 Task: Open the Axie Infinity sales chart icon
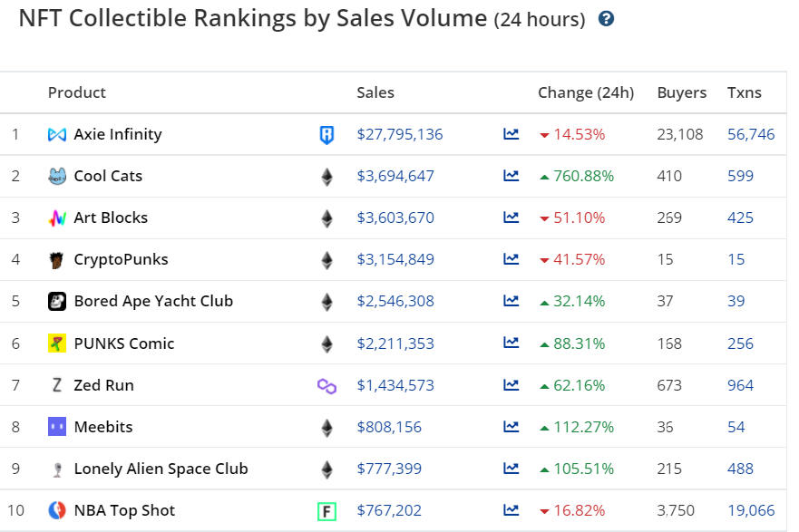(512, 134)
